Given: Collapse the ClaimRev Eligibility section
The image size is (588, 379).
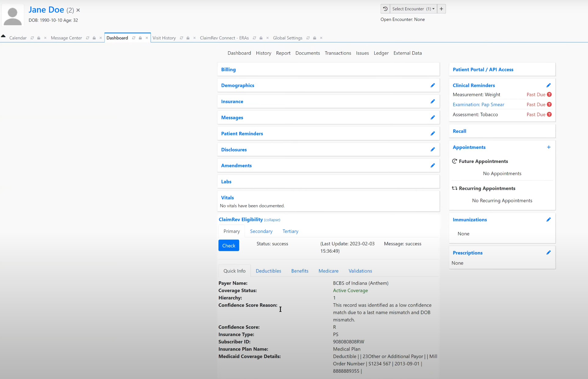Looking at the screenshot, I should (272, 220).
